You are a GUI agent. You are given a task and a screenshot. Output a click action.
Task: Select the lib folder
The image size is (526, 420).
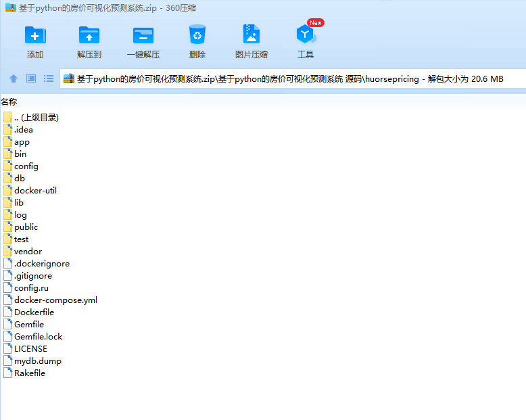coord(14,203)
